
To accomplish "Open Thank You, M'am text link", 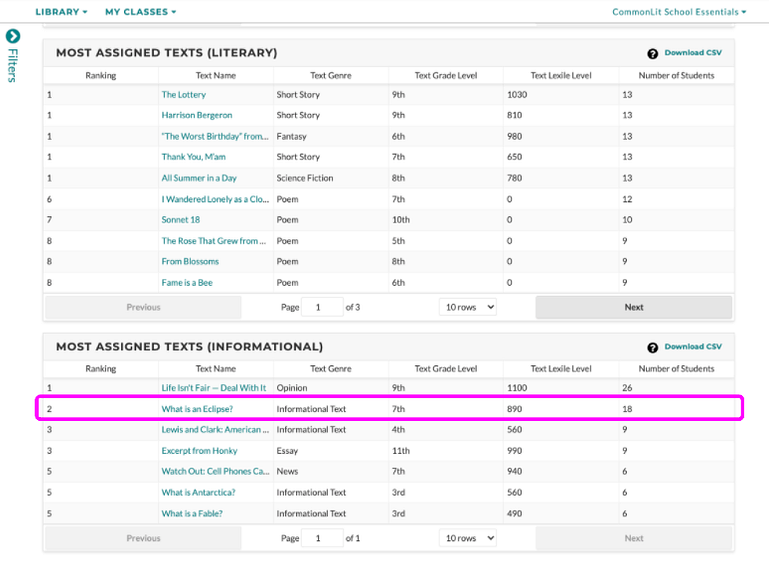I will (x=193, y=157).
